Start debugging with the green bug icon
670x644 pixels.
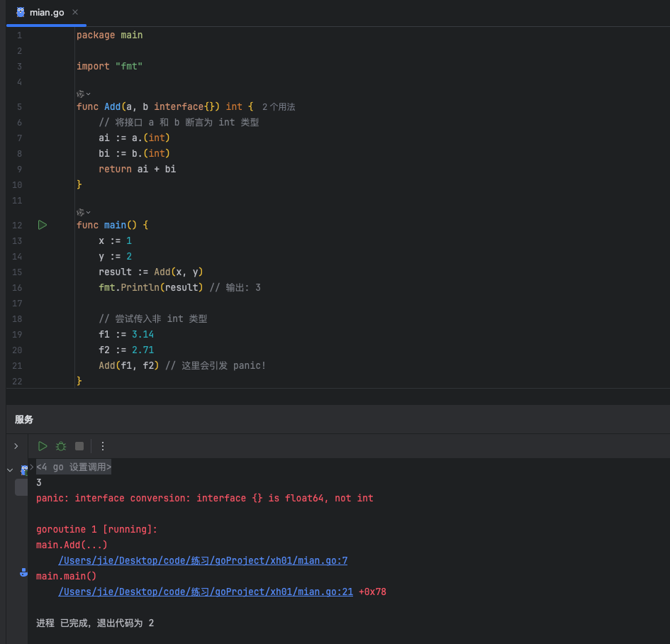point(61,446)
